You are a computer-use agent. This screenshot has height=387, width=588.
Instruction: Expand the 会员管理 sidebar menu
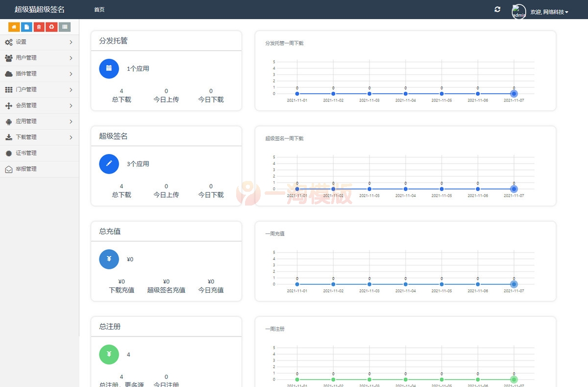pos(39,105)
